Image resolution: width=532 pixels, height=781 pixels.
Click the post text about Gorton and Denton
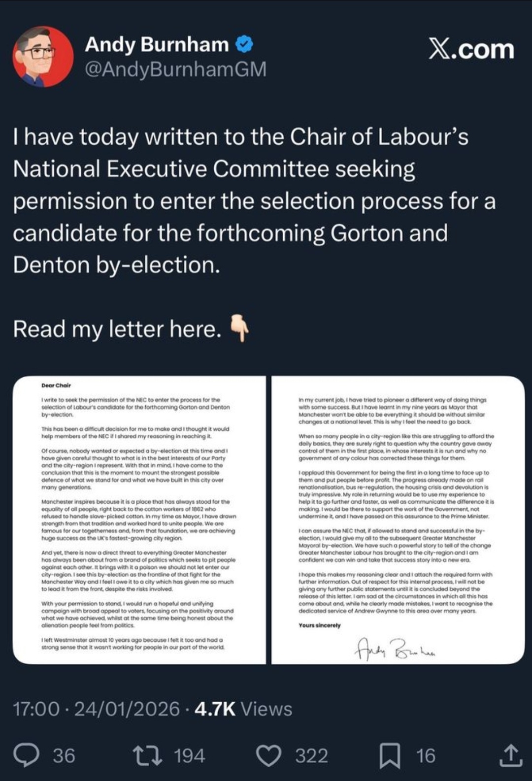coord(254,201)
